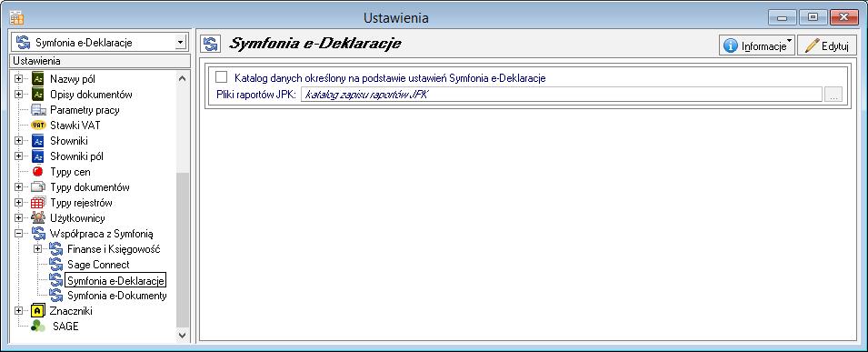
Task: Click the browse button for Pliki raportów JPK
Action: (833, 95)
